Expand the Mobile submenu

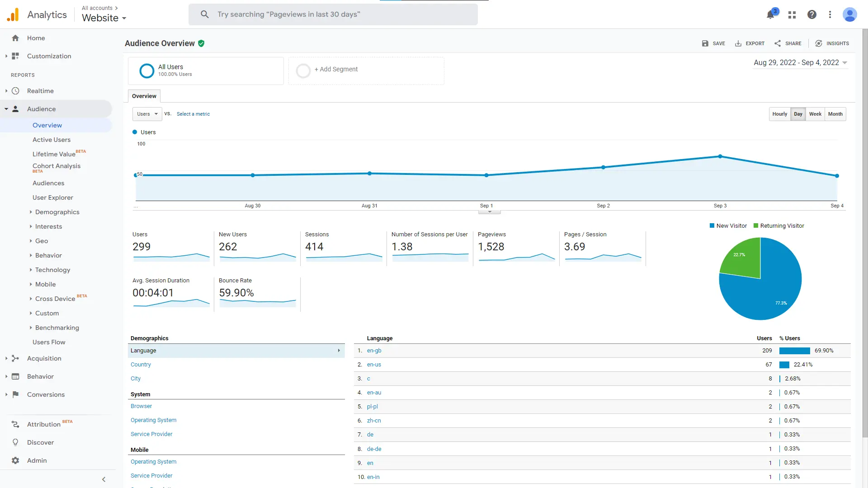pos(31,284)
